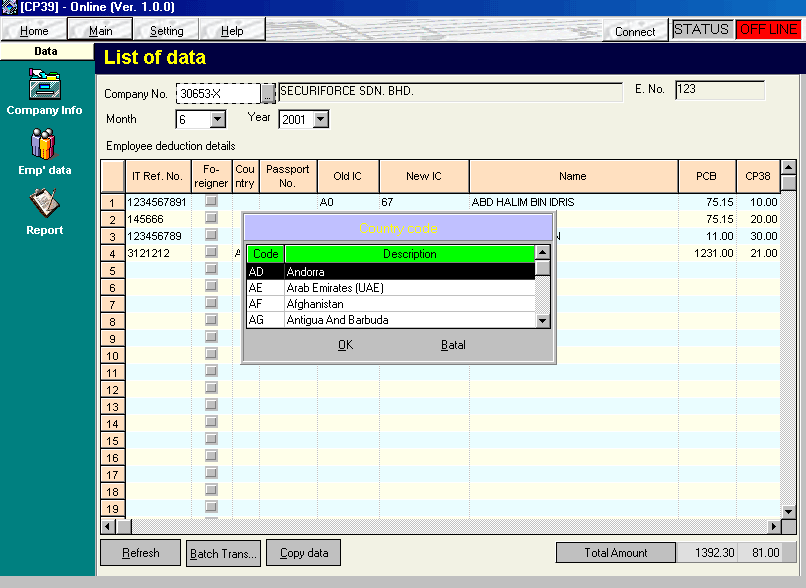
Task: Open the Main menu
Action: (100, 31)
